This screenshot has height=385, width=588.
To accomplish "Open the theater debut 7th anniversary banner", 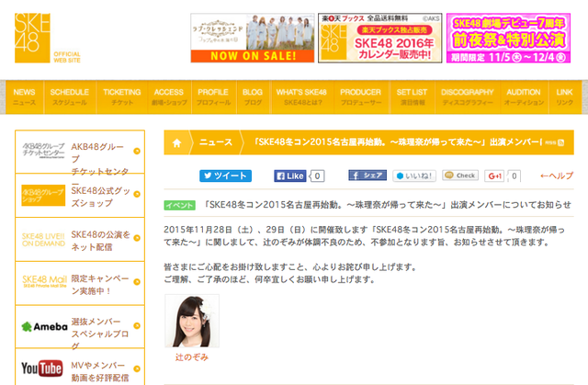I will pyautogui.click(x=508, y=38).
